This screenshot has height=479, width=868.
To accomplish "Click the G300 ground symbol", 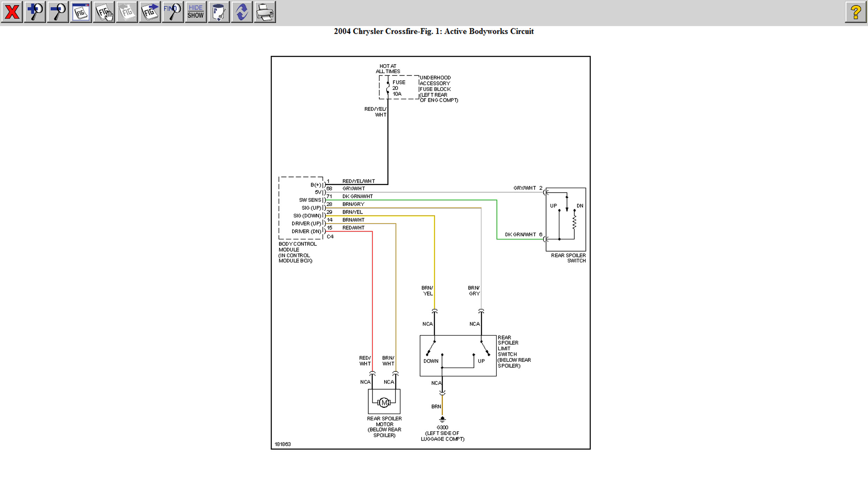I will pyautogui.click(x=442, y=419).
